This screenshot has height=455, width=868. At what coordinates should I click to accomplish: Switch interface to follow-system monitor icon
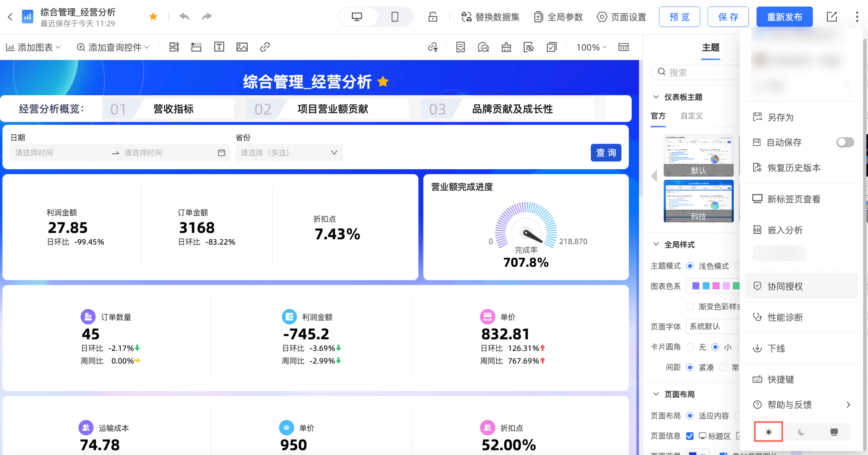pyautogui.click(x=834, y=432)
